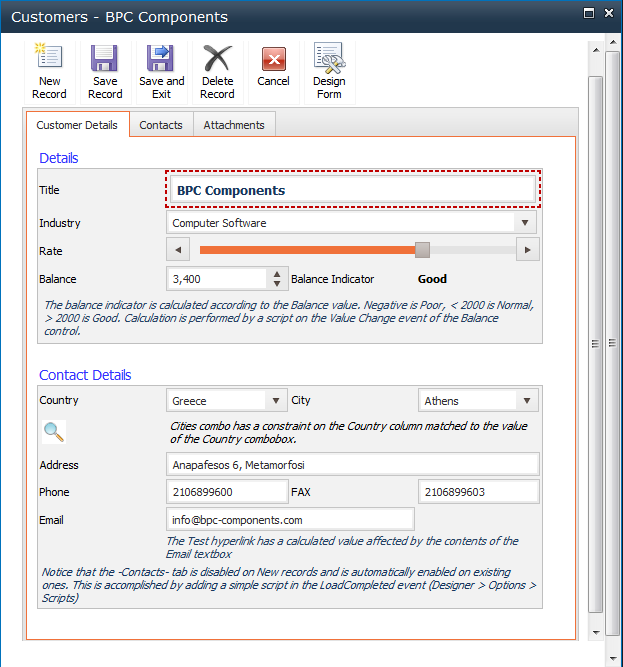Click the Good balance indicator value
The height and width of the screenshot is (667, 623).
(432, 279)
